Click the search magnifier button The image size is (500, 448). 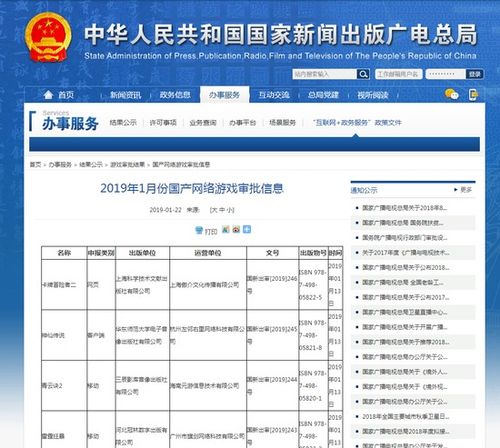[x=363, y=74]
